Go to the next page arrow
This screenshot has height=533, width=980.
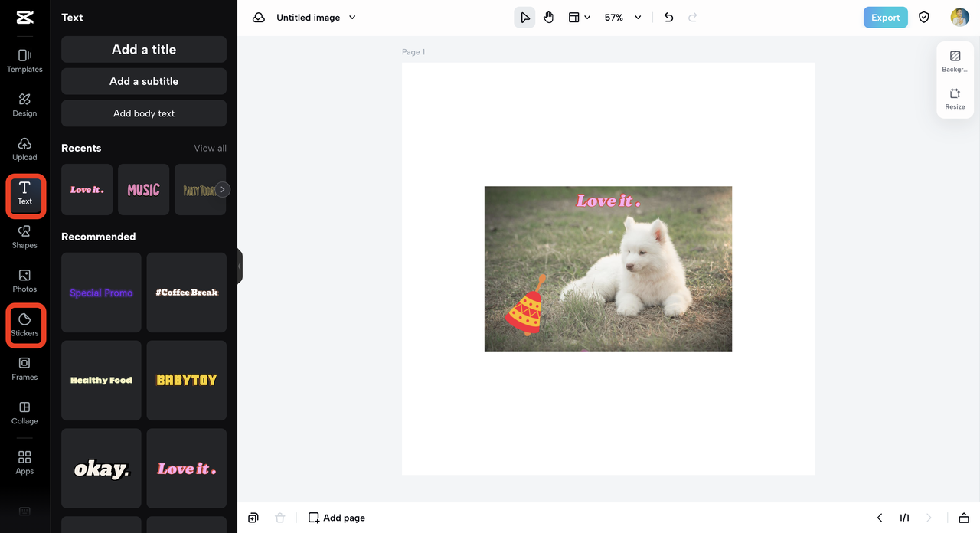pyautogui.click(x=929, y=518)
